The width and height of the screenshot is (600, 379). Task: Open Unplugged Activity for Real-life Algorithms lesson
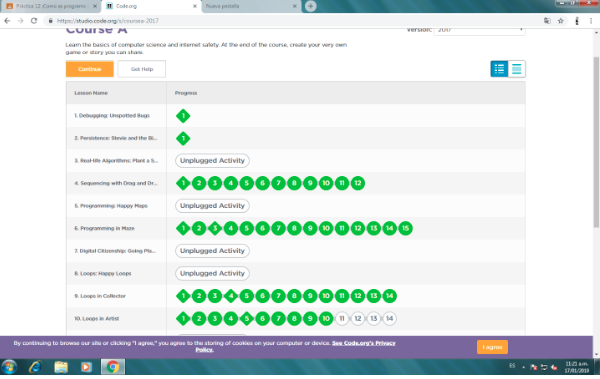pos(212,161)
